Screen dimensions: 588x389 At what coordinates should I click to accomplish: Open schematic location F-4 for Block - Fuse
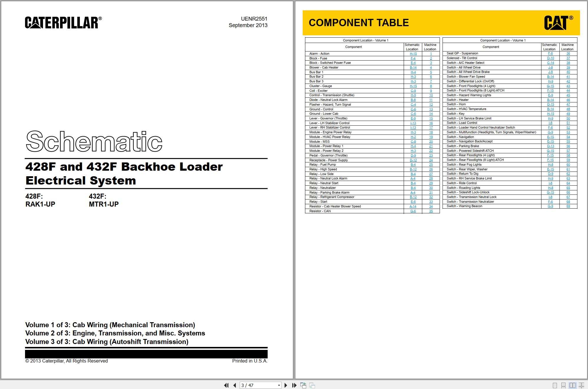point(413,58)
